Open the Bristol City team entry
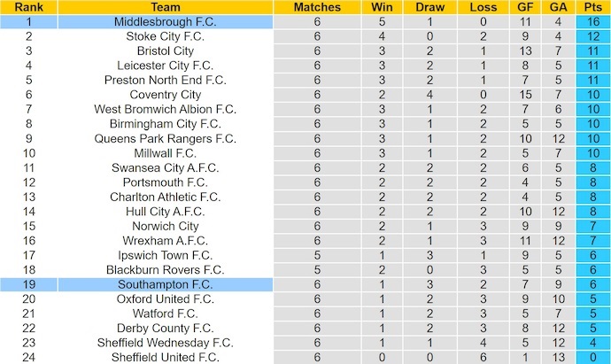611x364 pixels. point(164,50)
